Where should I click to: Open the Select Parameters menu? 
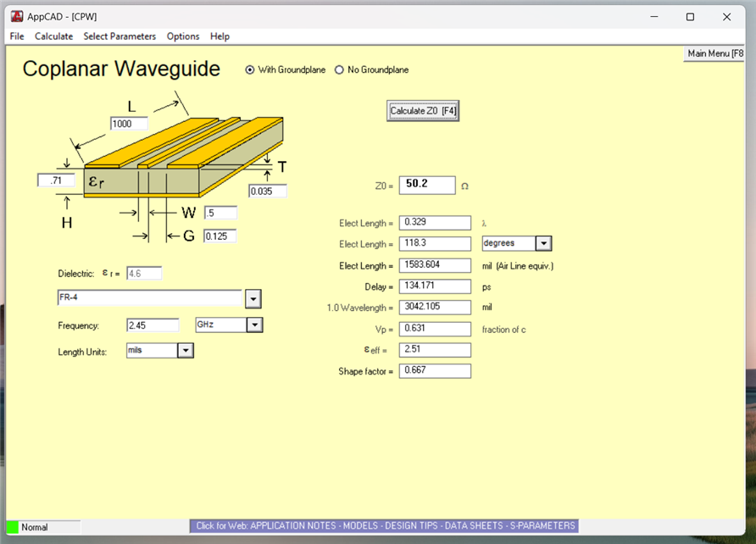(120, 36)
